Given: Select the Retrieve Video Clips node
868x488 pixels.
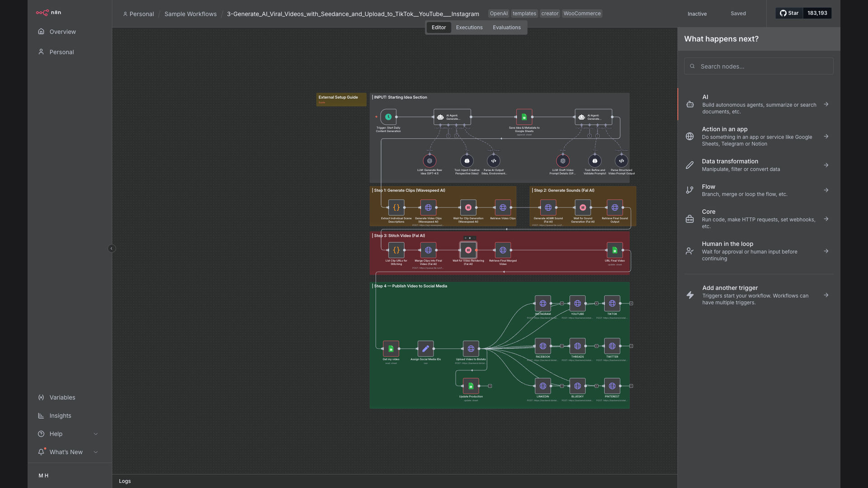Looking at the screenshot, I should 503,207.
